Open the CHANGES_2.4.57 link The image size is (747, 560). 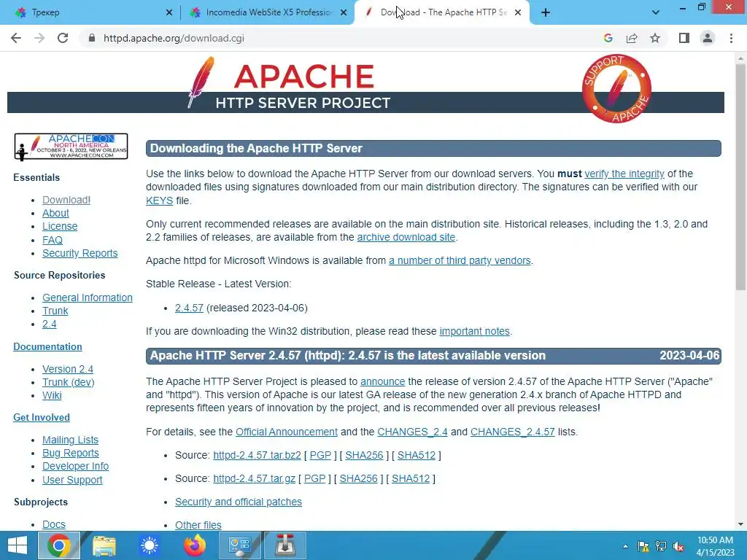tap(513, 432)
